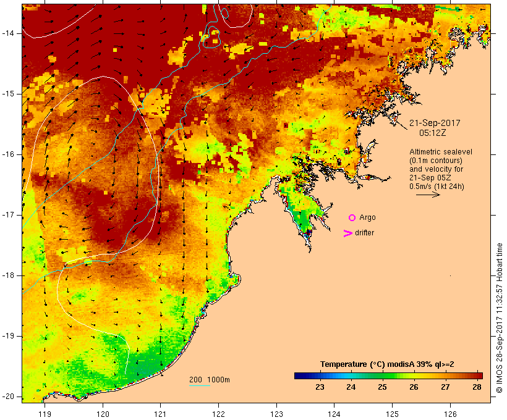Click the colorbar tick label '28'
The height and width of the screenshot is (420, 507).
(477, 387)
